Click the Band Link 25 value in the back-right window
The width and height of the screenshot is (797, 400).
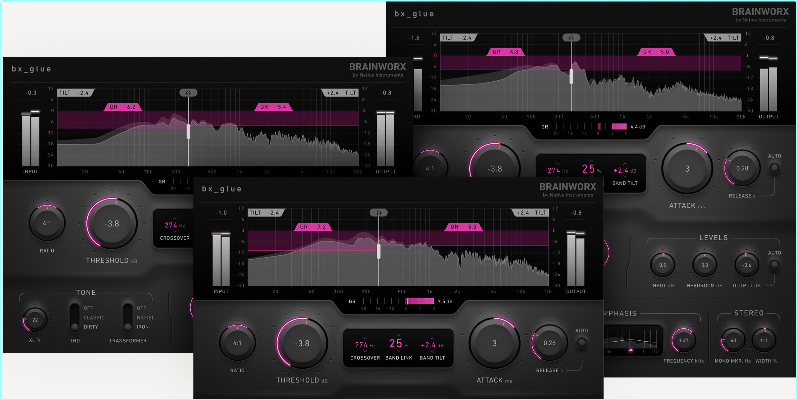[588, 169]
